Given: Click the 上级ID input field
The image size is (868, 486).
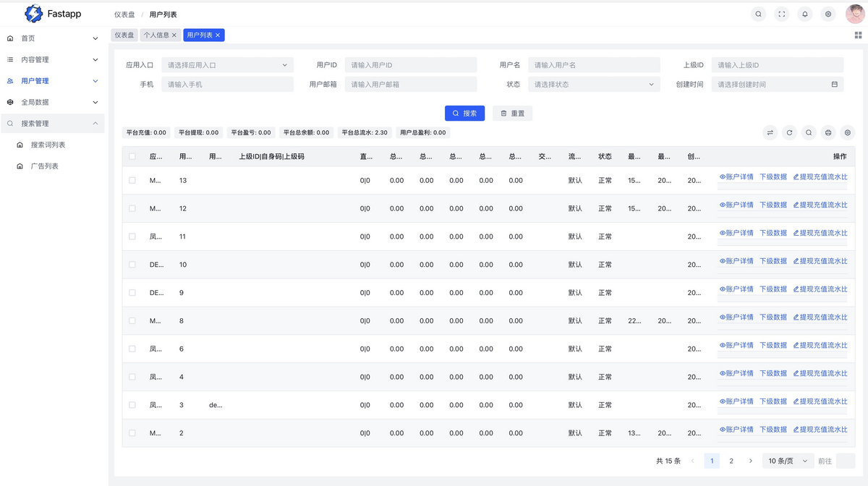Looking at the screenshot, I should point(778,65).
